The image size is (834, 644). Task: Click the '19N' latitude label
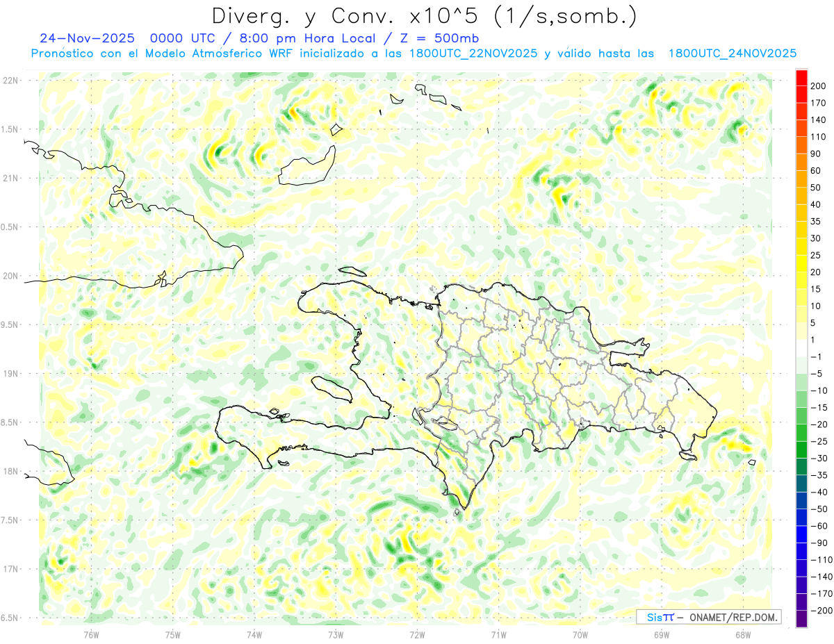(x=10, y=374)
